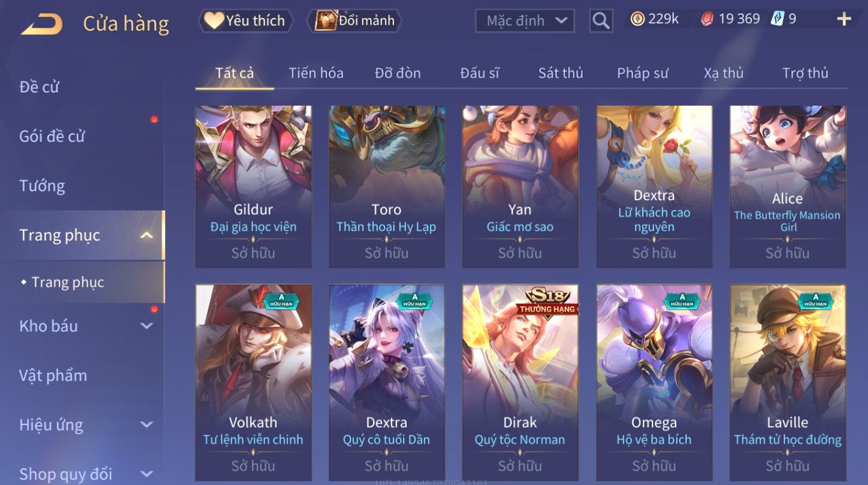Viewport: 868px width, 485px height.
Task: Go to Tướng in the sidebar
Action: click(42, 186)
